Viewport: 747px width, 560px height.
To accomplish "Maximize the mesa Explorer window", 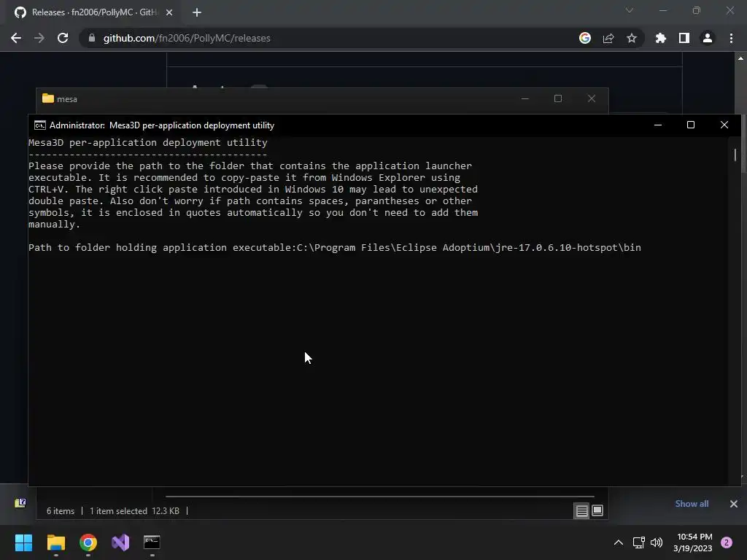I will [x=558, y=98].
